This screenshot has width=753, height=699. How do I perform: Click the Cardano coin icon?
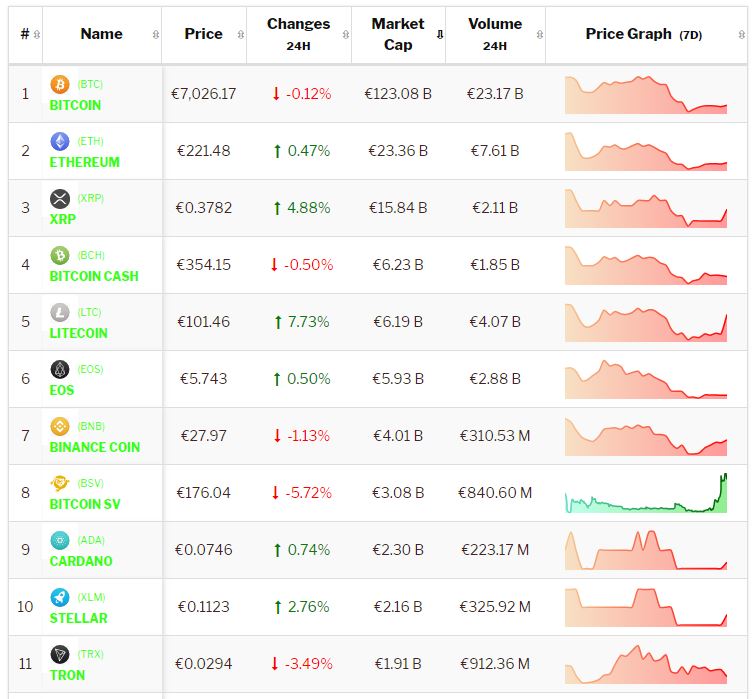pos(59,540)
